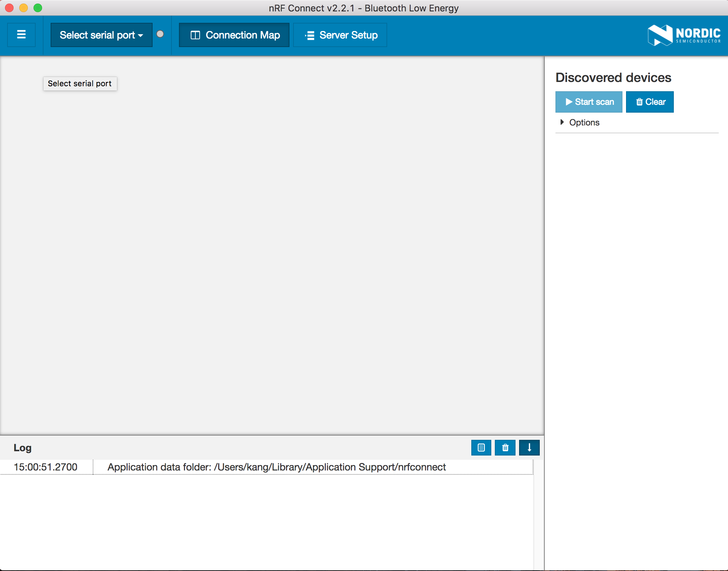Click the Application data folder log entry
The height and width of the screenshot is (571, 728).
[277, 467]
